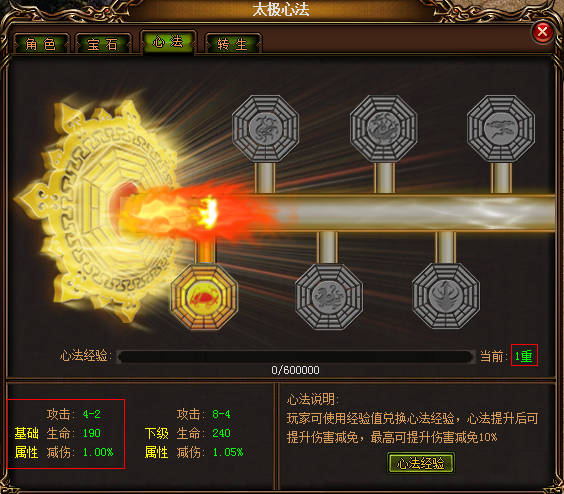Image resolution: width=564 pixels, height=494 pixels.
Task: Select the bottom-right grey phoenix medallion
Action: click(x=446, y=296)
